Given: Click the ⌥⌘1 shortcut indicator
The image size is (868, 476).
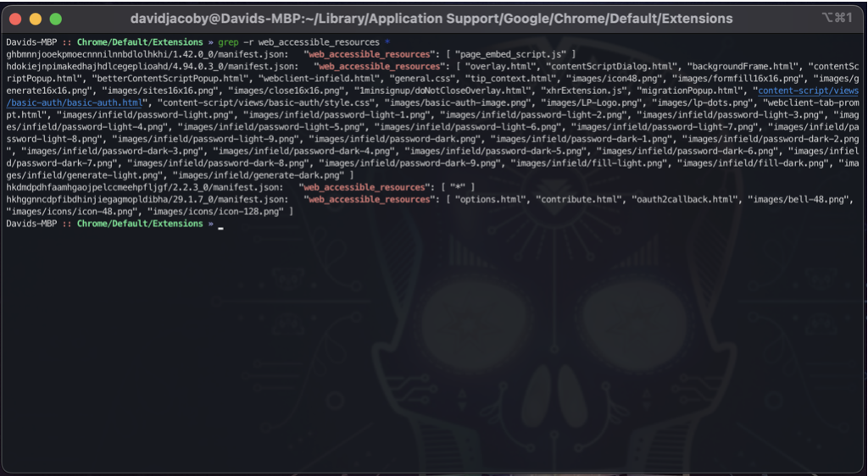Looking at the screenshot, I should click(x=837, y=19).
